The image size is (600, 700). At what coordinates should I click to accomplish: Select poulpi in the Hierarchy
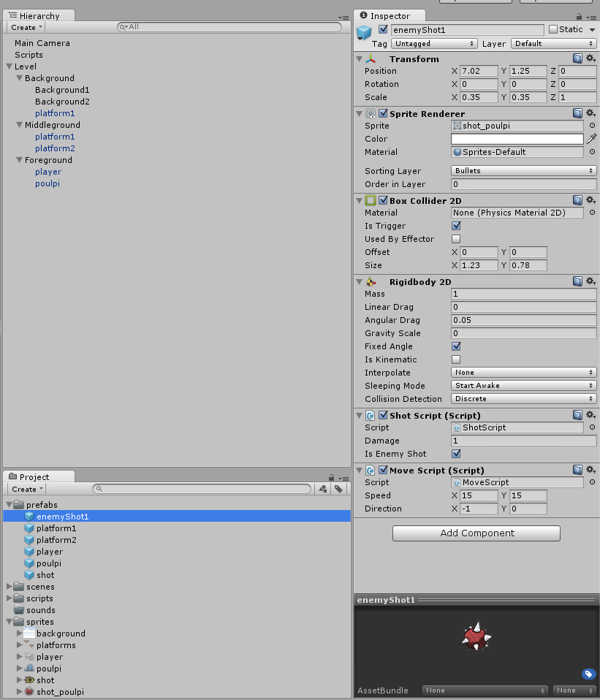[48, 183]
